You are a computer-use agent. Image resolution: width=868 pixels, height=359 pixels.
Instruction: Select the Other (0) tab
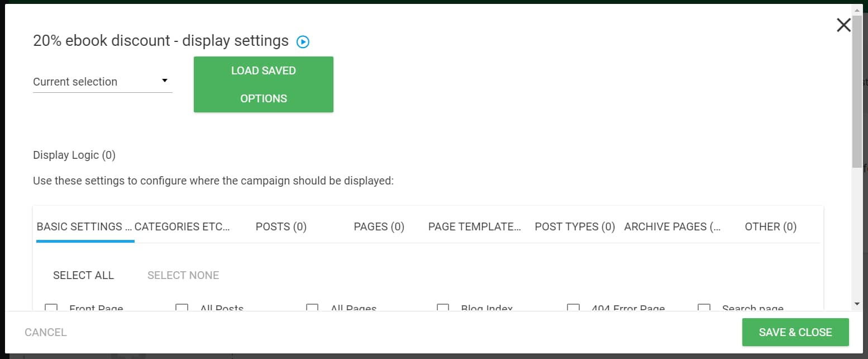coord(770,226)
